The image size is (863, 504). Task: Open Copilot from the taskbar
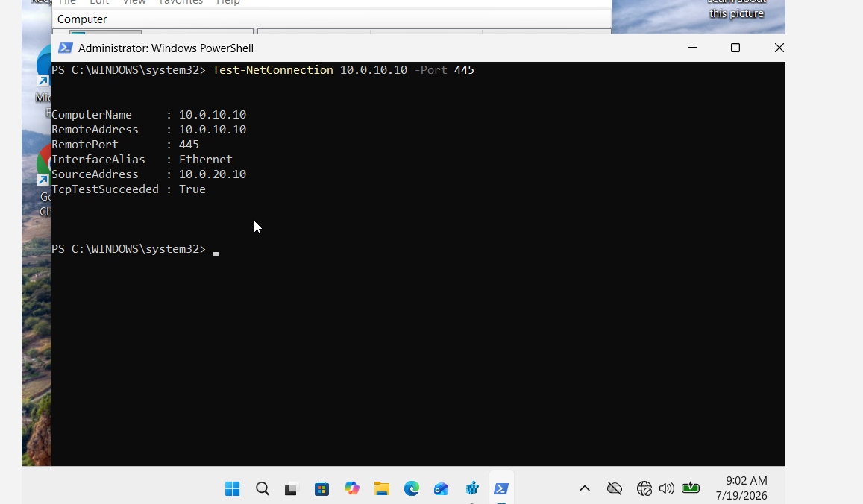coord(352,488)
